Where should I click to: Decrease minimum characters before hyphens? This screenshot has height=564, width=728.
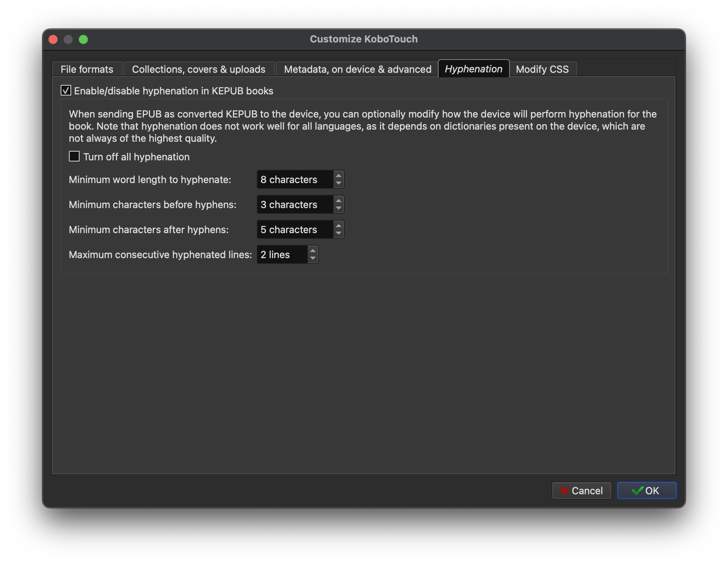339,208
